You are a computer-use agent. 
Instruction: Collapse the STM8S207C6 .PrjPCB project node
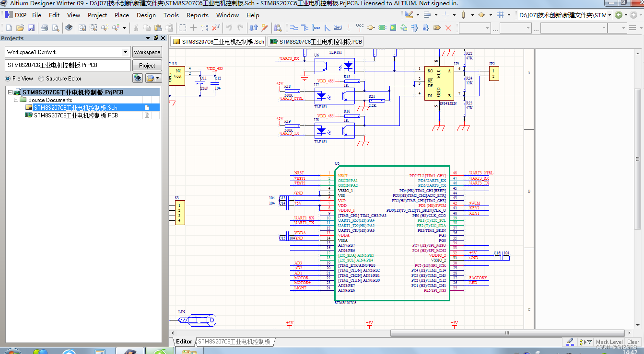[11, 92]
